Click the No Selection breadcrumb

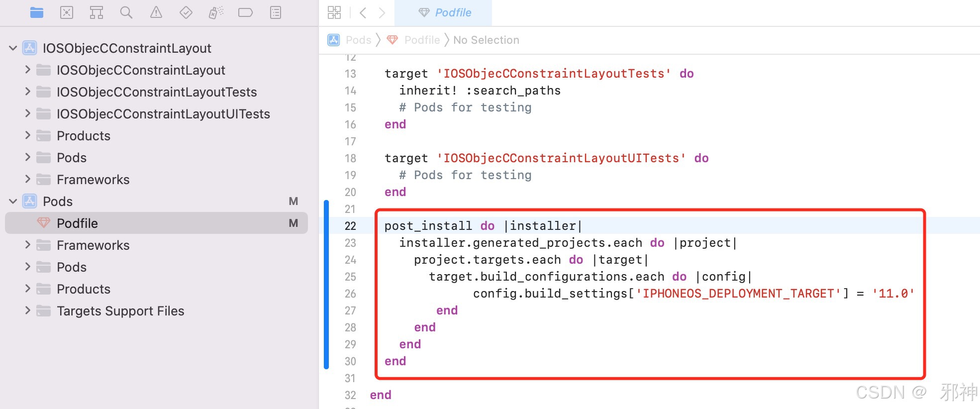[x=486, y=40]
